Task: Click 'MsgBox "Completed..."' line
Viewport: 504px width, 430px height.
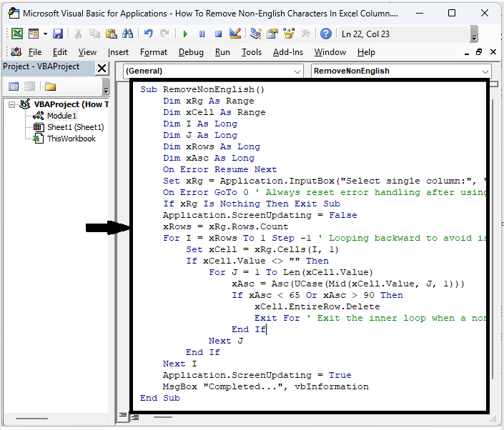Action: (265, 386)
